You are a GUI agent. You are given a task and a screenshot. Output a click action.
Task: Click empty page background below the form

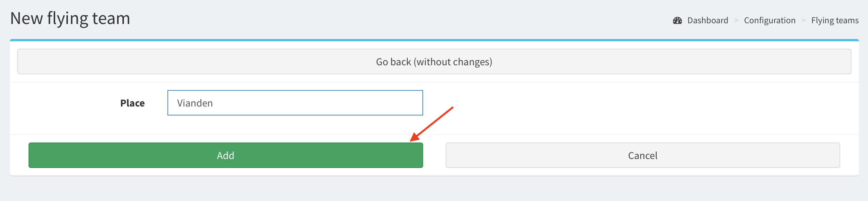434,189
